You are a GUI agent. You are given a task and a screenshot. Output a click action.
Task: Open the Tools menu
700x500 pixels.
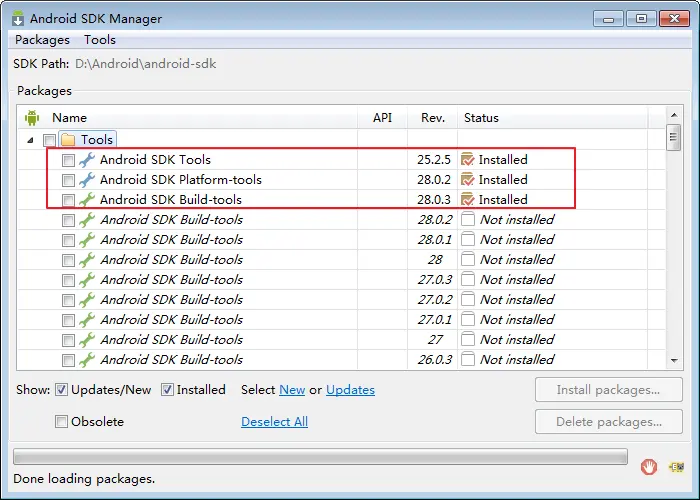click(x=100, y=40)
